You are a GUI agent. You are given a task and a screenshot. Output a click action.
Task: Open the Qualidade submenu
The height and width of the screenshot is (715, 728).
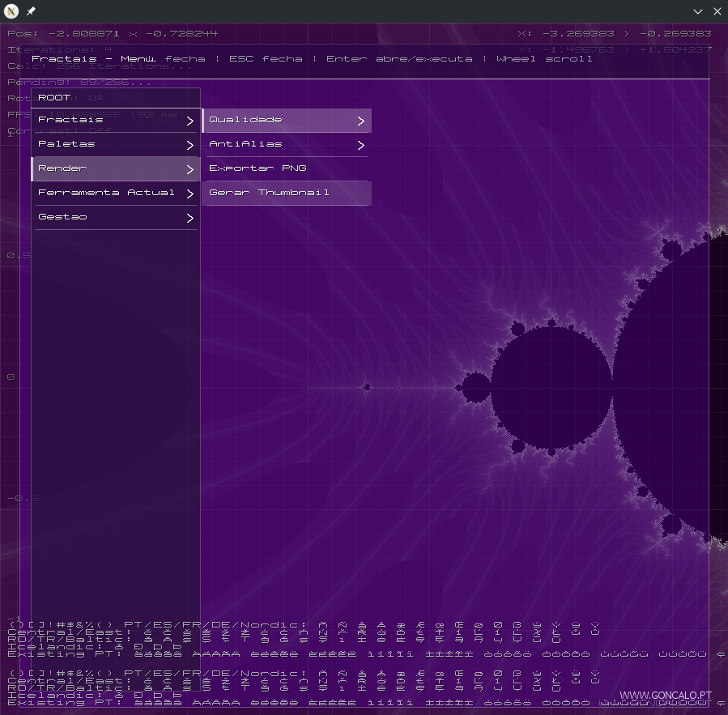coord(287,121)
